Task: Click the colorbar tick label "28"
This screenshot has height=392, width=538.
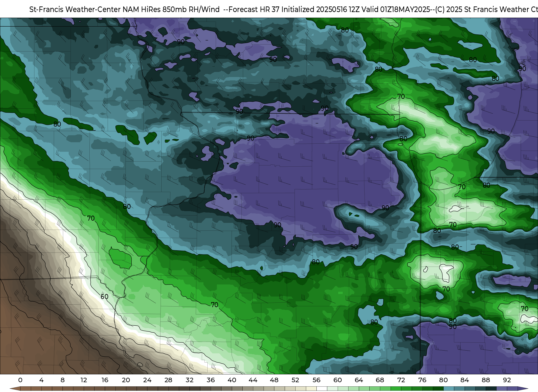Action: (x=168, y=380)
